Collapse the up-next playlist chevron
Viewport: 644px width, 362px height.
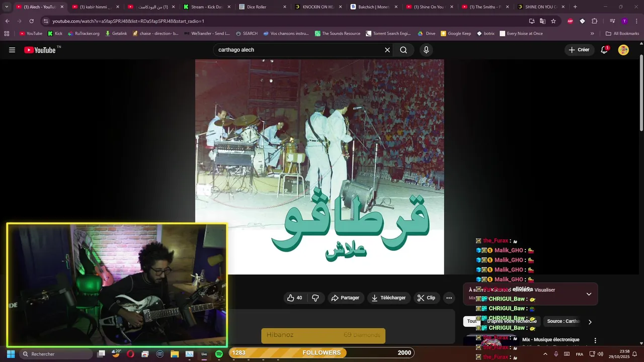[589, 294]
